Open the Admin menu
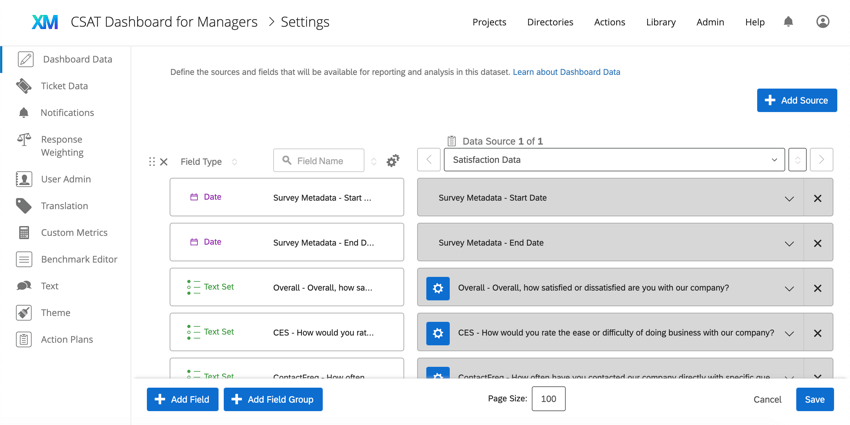Image resolution: width=850 pixels, height=425 pixels. click(710, 22)
